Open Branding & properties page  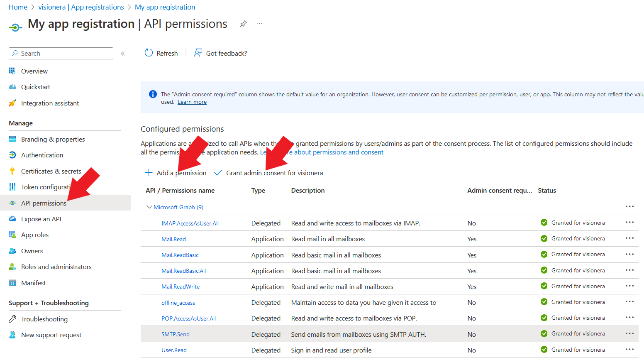click(53, 139)
